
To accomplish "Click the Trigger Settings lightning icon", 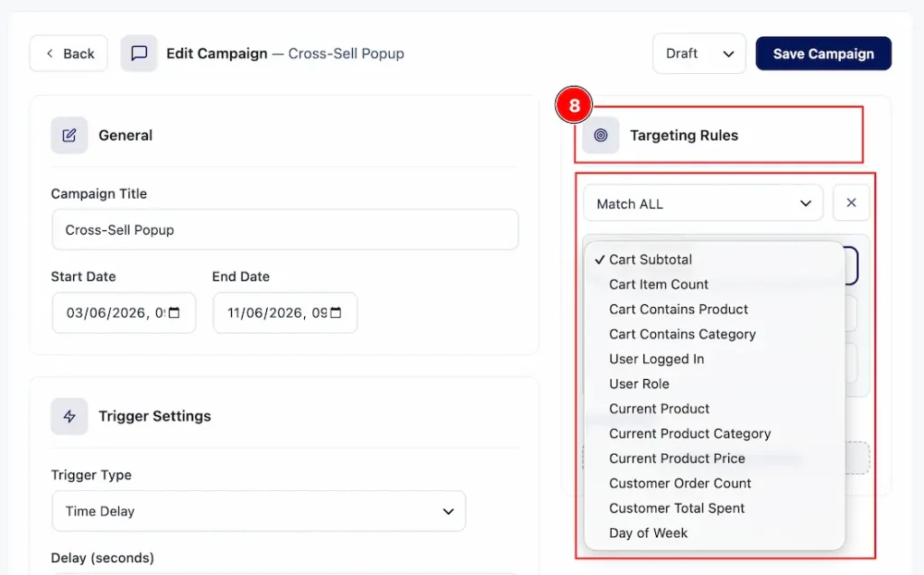I will click(69, 416).
